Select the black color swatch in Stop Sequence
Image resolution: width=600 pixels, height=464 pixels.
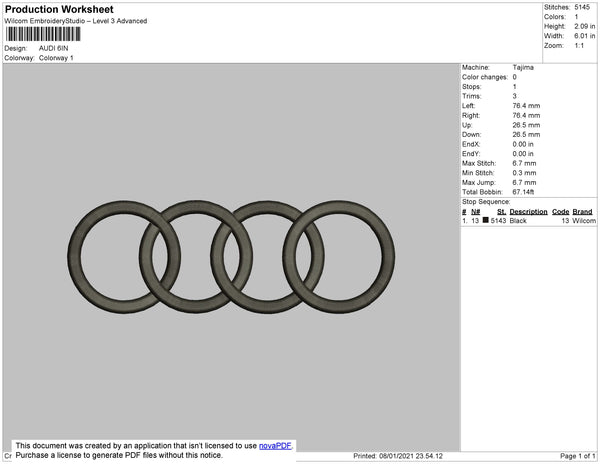486,220
